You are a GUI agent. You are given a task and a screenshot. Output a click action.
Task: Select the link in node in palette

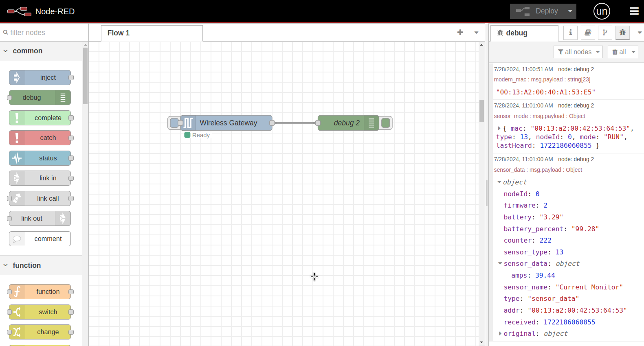[x=40, y=178]
